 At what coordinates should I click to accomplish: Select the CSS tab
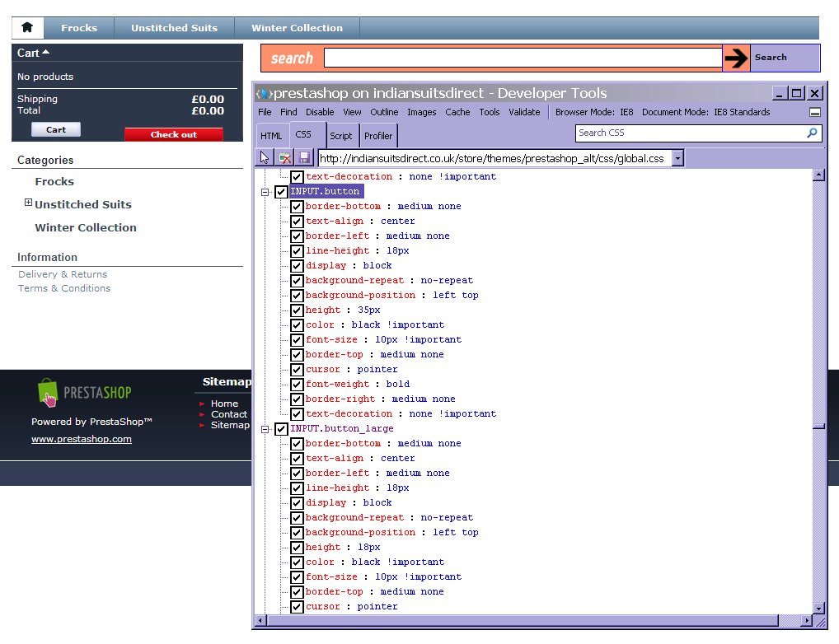tap(303, 135)
